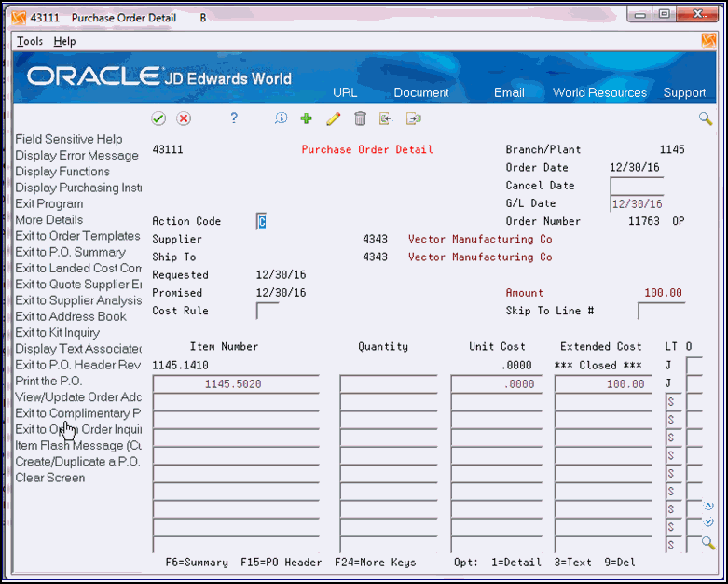Click Item Number field showing 1145.5020

(236, 383)
